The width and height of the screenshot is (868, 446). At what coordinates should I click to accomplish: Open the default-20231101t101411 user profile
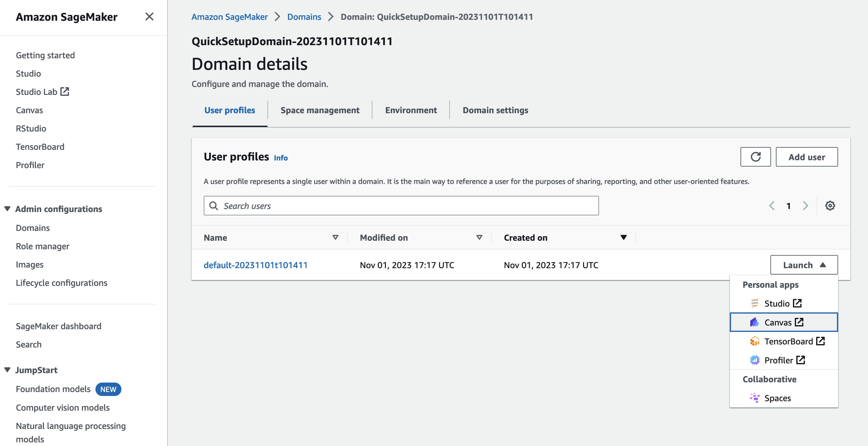click(255, 265)
